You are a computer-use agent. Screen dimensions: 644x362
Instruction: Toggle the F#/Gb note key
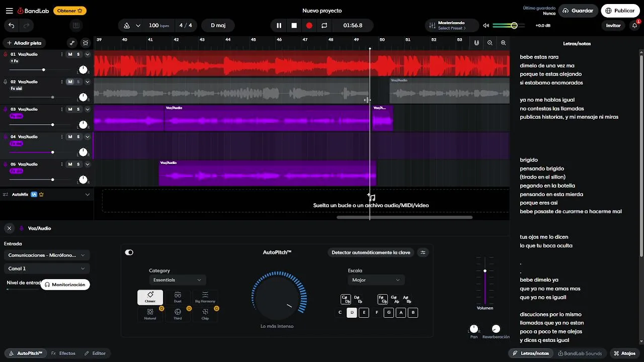pos(382,299)
